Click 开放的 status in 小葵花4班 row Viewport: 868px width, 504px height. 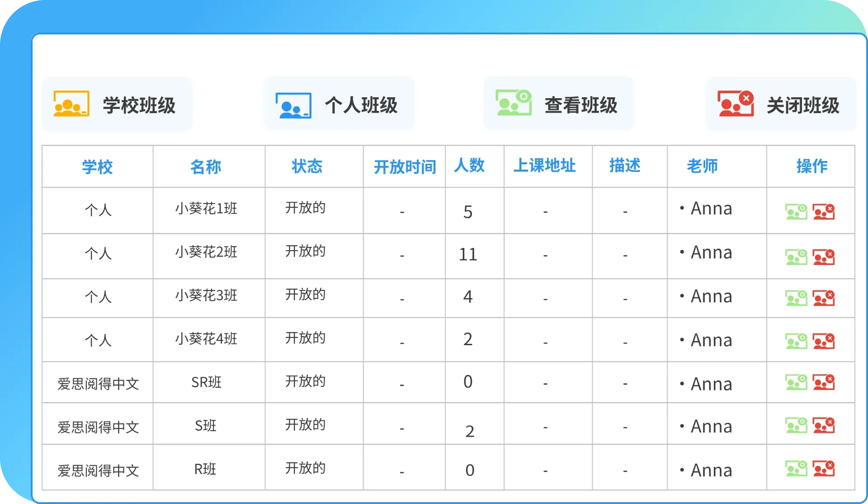[306, 338]
